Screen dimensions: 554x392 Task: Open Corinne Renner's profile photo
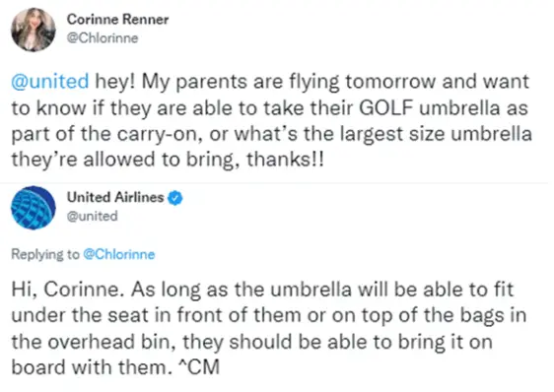(x=34, y=30)
